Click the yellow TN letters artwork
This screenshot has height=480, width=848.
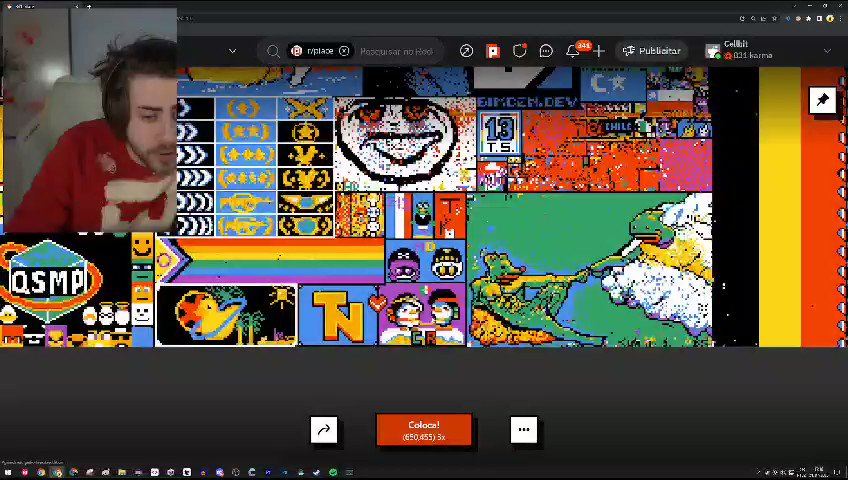click(339, 316)
